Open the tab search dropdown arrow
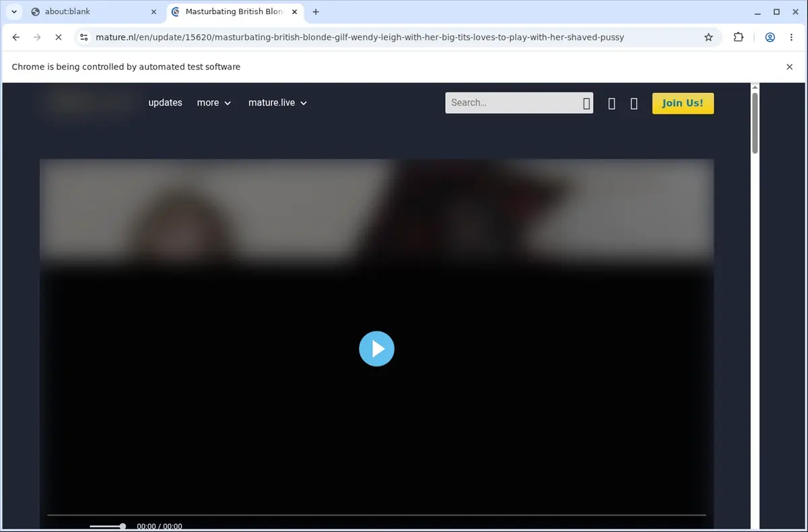808x532 pixels. (x=13, y=12)
